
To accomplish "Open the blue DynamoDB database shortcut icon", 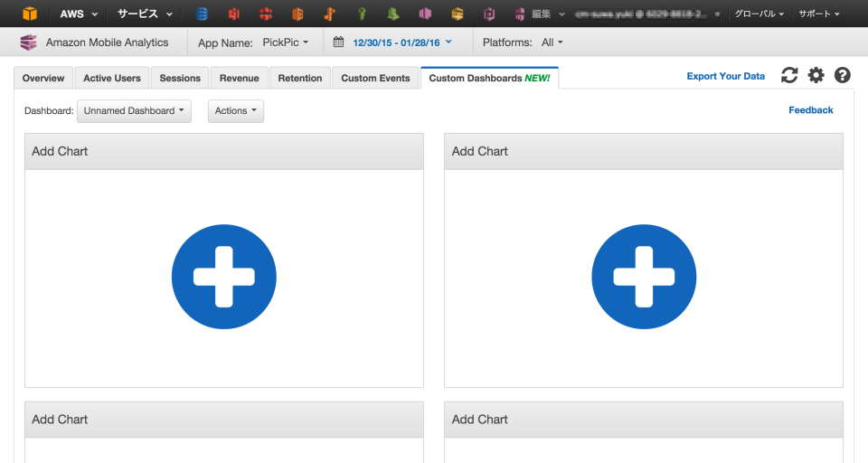I will click(202, 14).
